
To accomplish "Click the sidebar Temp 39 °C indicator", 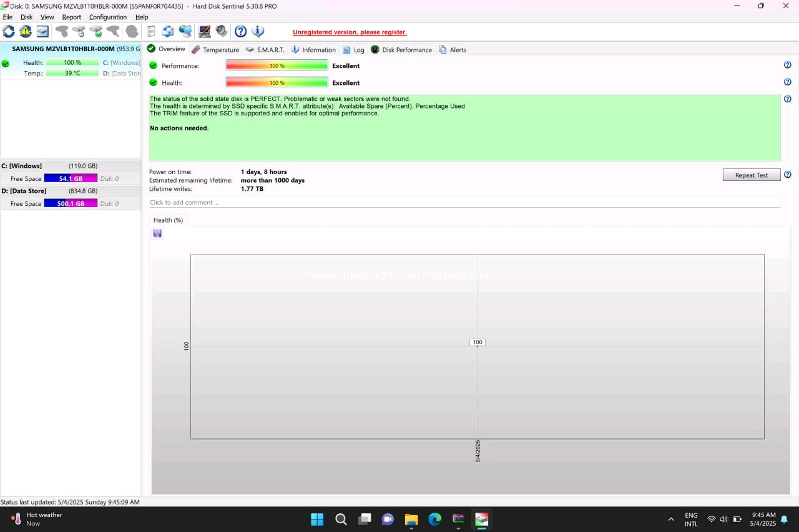I will pos(72,73).
